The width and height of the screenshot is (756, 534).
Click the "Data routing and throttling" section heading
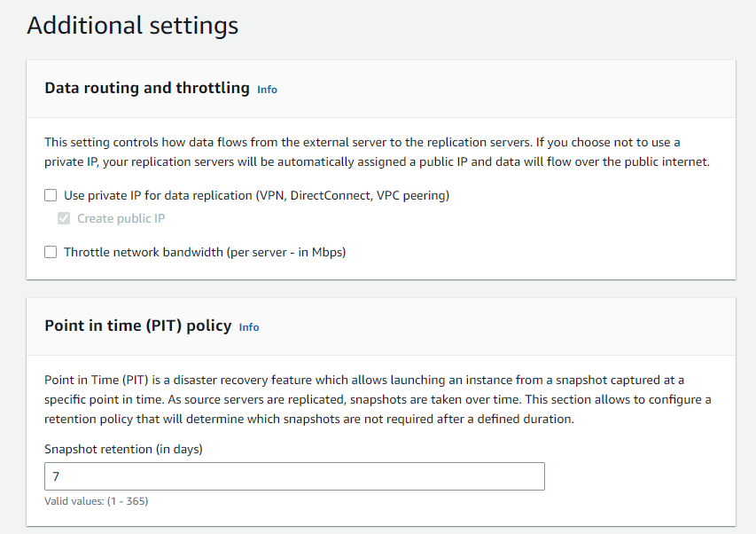[x=147, y=89]
